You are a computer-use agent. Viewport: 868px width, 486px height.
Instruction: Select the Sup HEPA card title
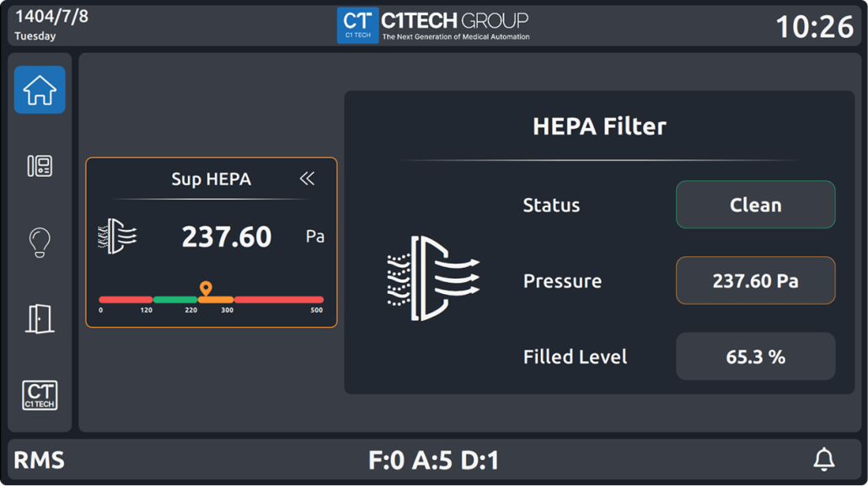click(211, 179)
